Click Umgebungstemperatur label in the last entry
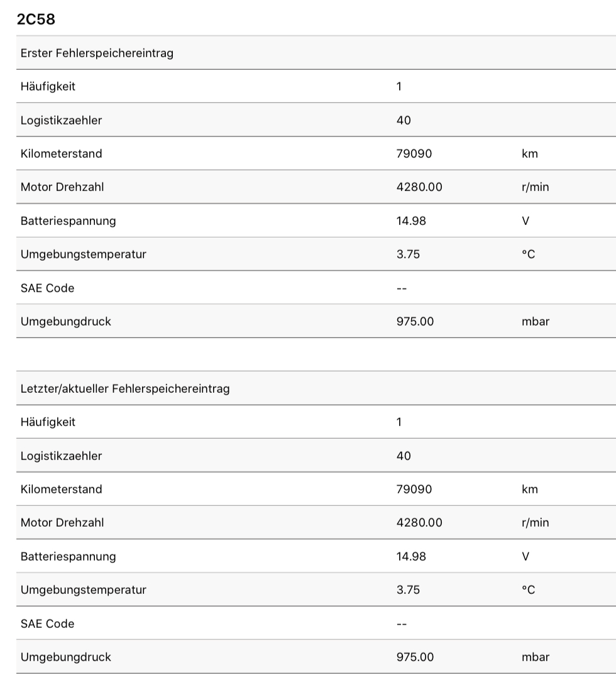616x680 pixels. point(83,590)
